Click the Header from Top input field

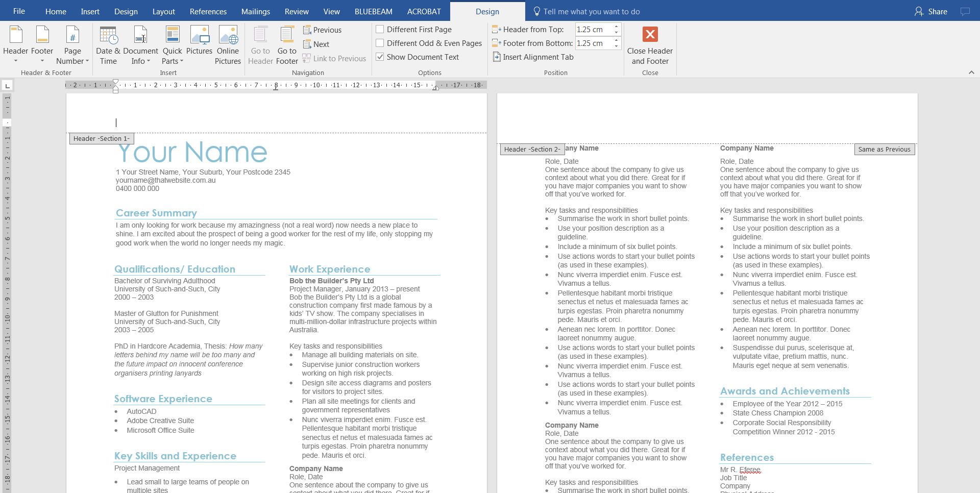(x=594, y=30)
